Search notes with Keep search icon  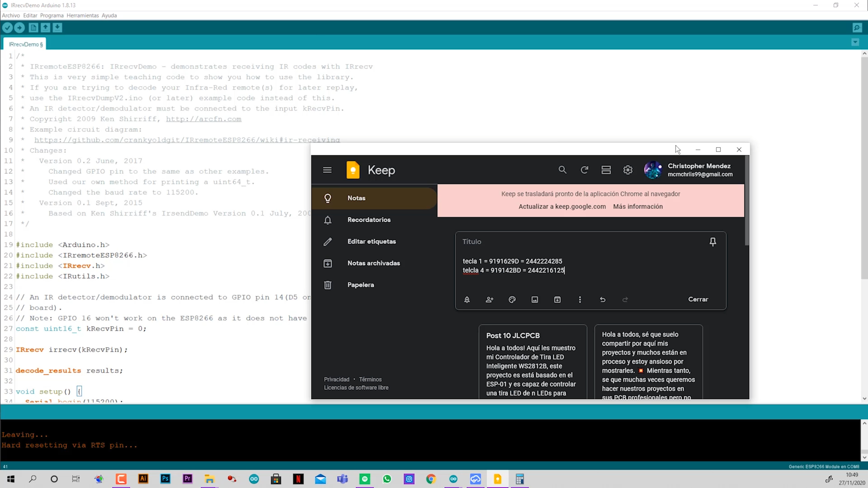562,170
